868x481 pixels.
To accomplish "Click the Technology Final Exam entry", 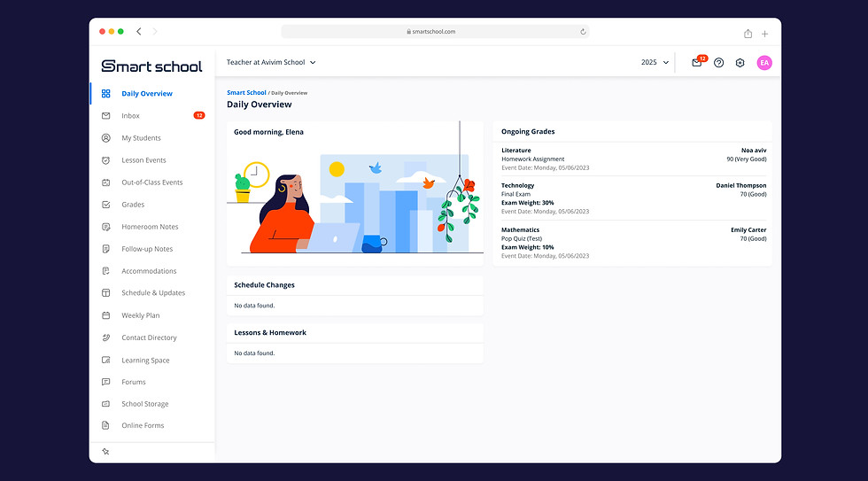I will [634, 198].
